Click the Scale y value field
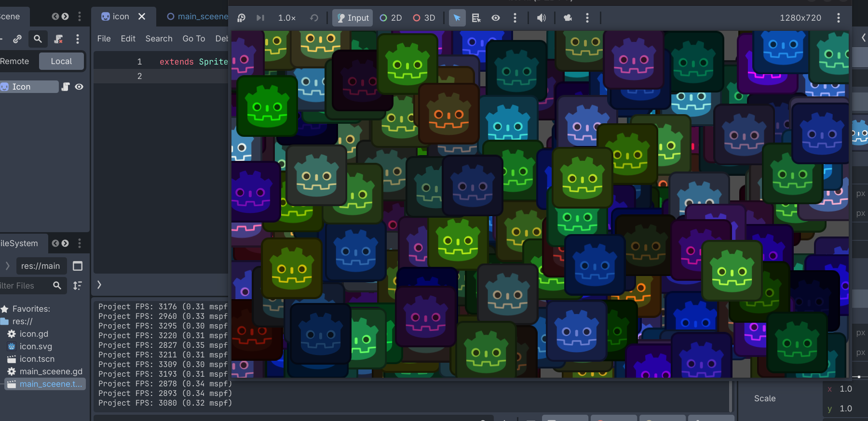 pyautogui.click(x=846, y=408)
